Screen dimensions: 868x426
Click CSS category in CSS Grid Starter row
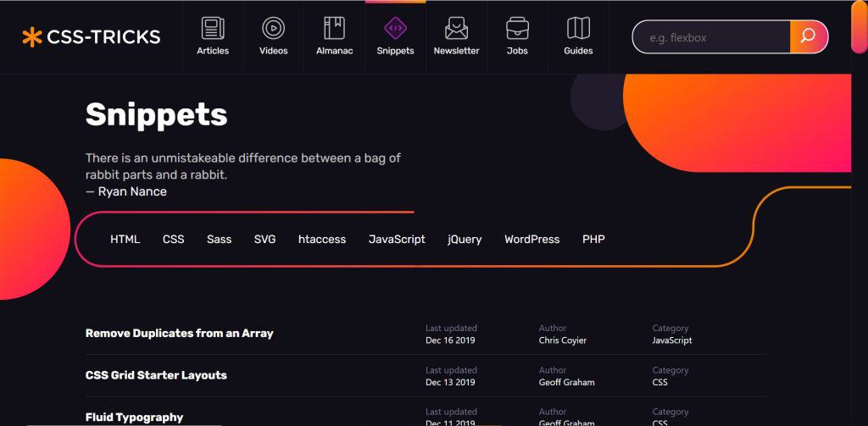(x=659, y=382)
